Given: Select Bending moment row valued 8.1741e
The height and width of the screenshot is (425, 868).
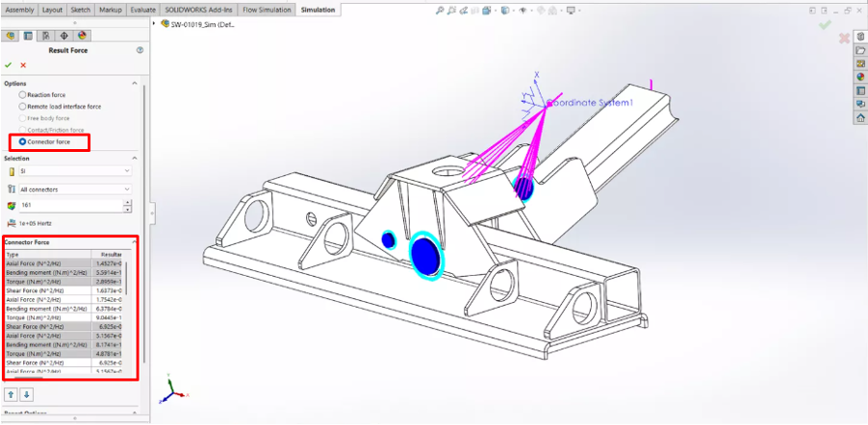Looking at the screenshot, I should click(64, 344).
